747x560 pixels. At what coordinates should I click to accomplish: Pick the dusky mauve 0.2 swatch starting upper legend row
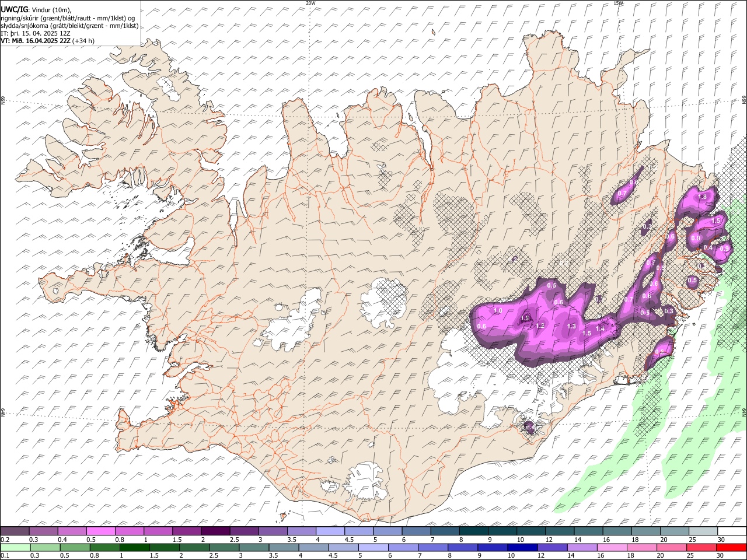coord(15,531)
